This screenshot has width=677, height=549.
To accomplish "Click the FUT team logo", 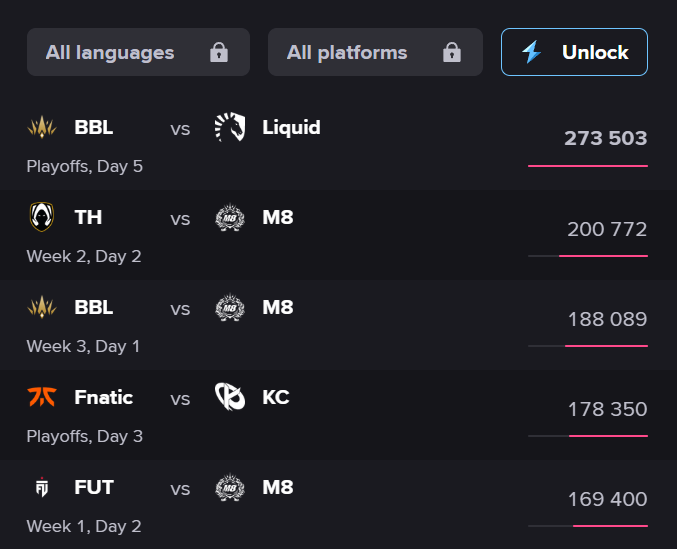I will 42,488.
